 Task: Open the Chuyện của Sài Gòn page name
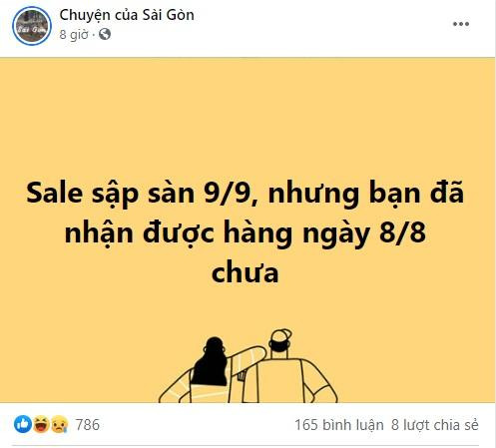pyautogui.click(x=127, y=15)
